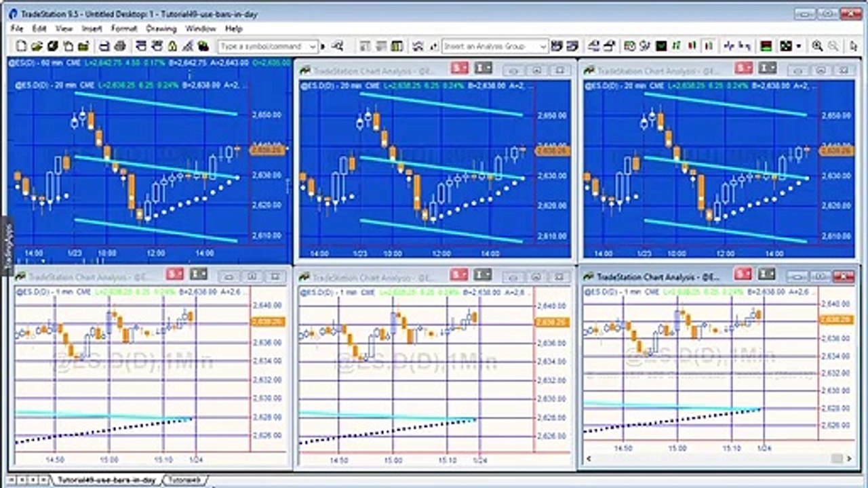Switch to the Tutorial49-use-bars-in-day workspace tab
Image resolution: width=868 pixels, height=488 pixels.
click(105, 480)
